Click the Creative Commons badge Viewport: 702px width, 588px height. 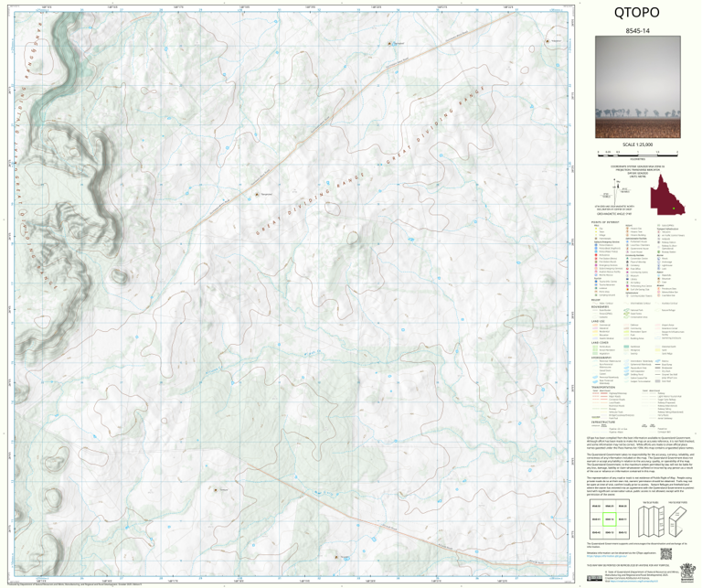(x=595, y=578)
